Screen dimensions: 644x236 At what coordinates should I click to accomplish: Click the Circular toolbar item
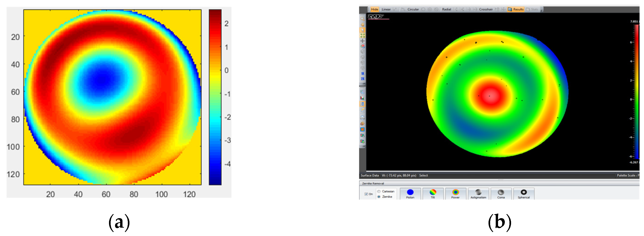coord(413,9)
